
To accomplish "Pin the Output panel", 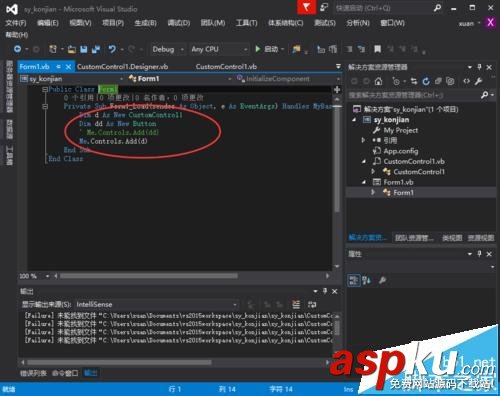I will pos(325,291).
